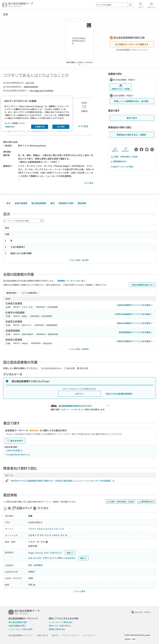Open 札幌市中央図書館のサイトでこの本を確認
Screen dimensions: 159x644
click(134, 314)
